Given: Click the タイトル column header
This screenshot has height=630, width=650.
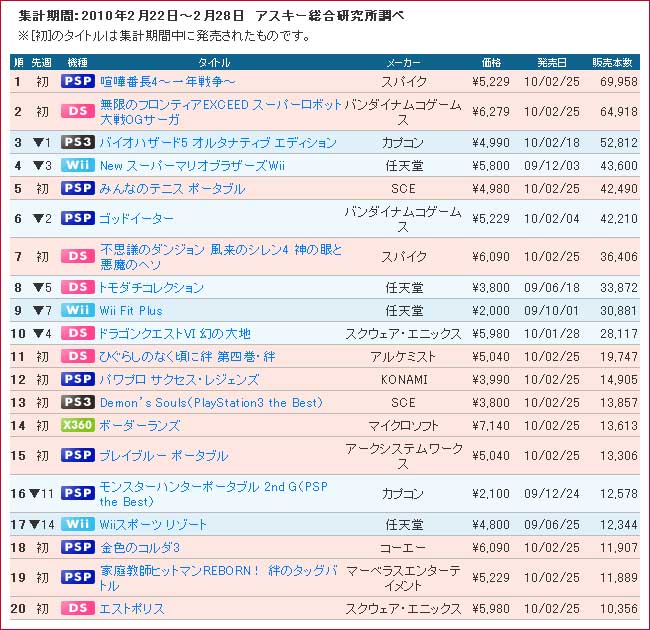Looking at the screenshot, I should (x=214, y=62).
